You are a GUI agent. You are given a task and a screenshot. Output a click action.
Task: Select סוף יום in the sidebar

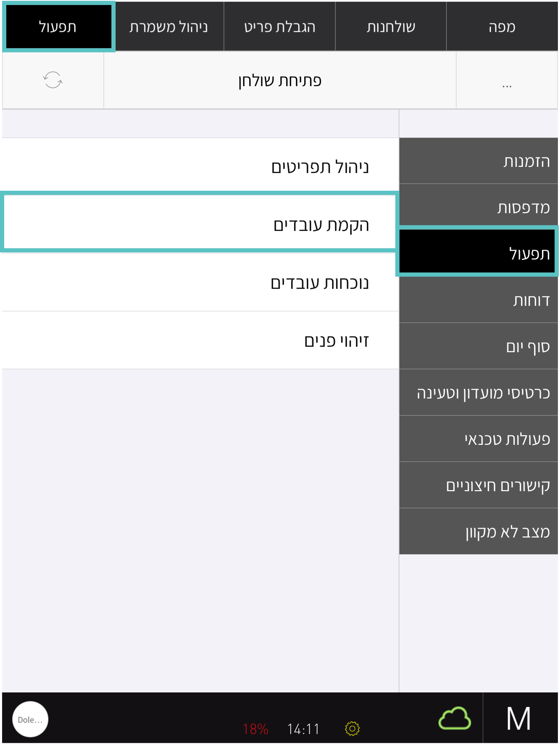point(479,346)
